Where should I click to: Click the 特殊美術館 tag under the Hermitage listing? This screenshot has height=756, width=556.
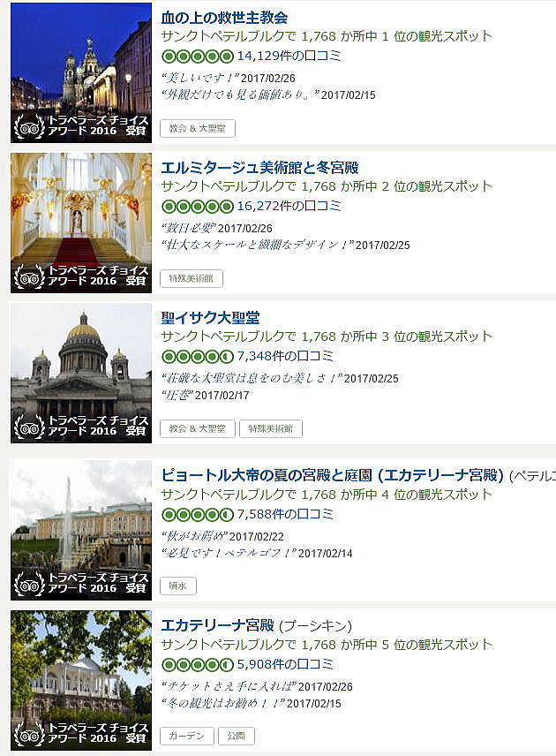192,278
